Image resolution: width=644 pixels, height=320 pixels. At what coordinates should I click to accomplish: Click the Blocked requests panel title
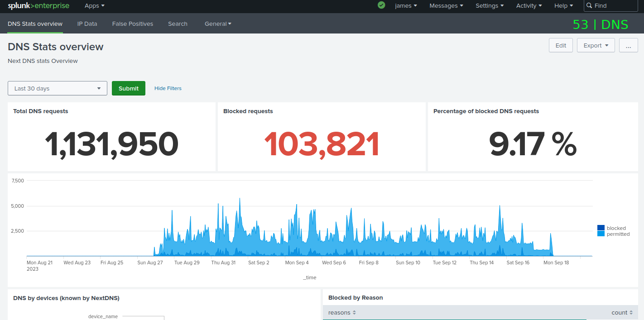tap(248, 111)
